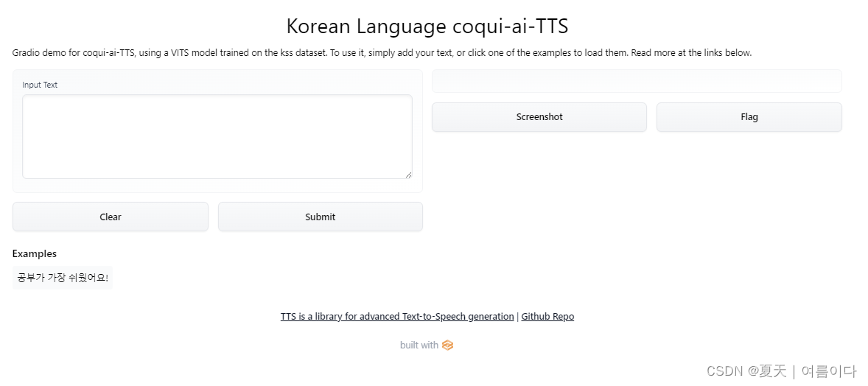868x386 pixels.
Task: Take a screenshot with the Screenshot button
Action: (539, 117)
